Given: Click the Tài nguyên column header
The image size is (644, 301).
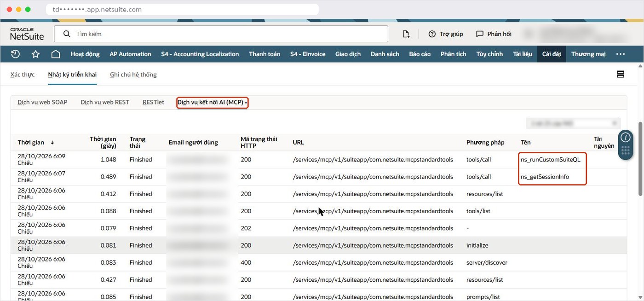Looking at the screenshot, I should coord(604,142).
